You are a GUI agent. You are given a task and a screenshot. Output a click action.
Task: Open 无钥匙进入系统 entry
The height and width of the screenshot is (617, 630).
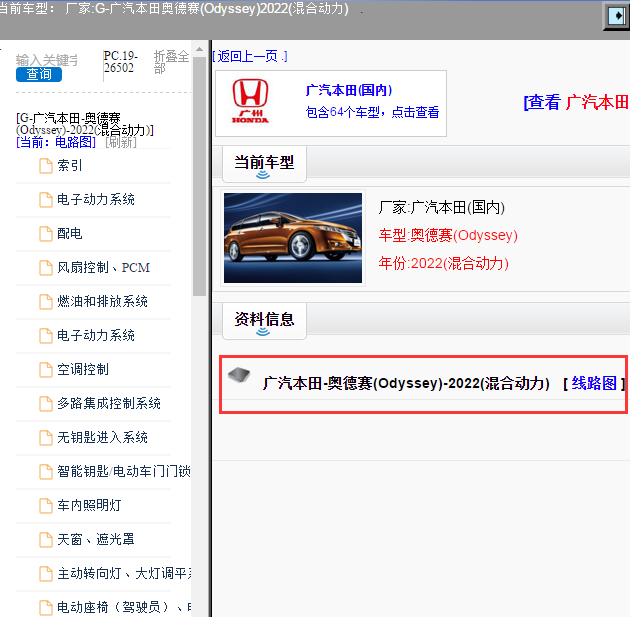(102, 437)
